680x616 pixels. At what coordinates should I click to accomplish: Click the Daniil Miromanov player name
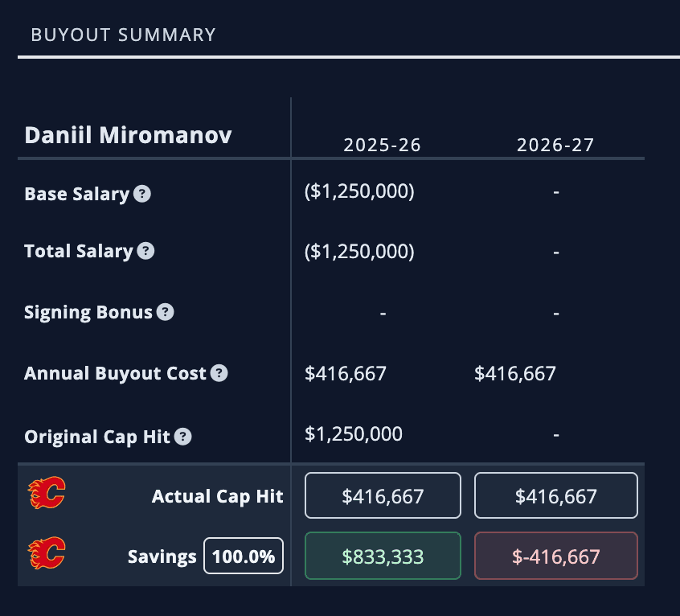coord(129,134)
